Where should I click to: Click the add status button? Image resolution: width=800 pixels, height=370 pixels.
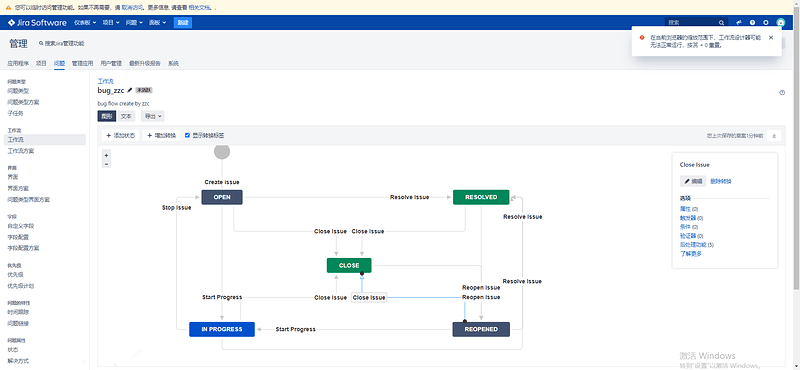point(120,136)
